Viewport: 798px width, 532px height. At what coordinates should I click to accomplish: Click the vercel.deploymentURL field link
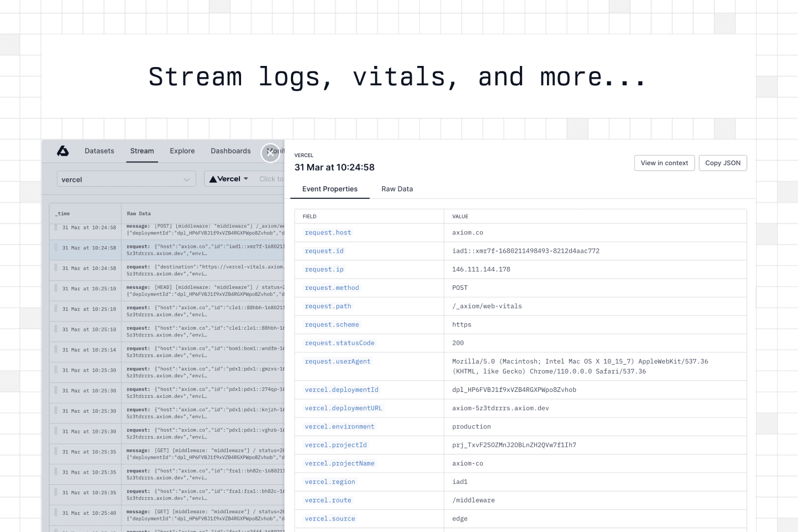tap(343, 408)
